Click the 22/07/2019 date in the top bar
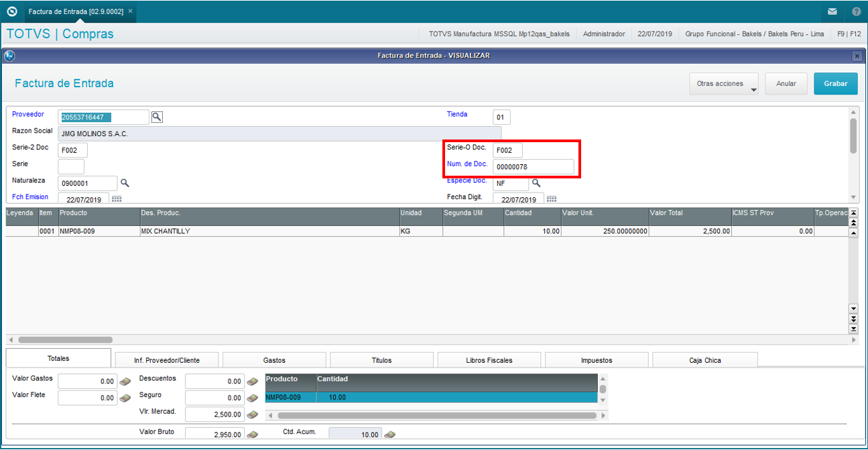The image size is (868, 450). coord(655,34)
